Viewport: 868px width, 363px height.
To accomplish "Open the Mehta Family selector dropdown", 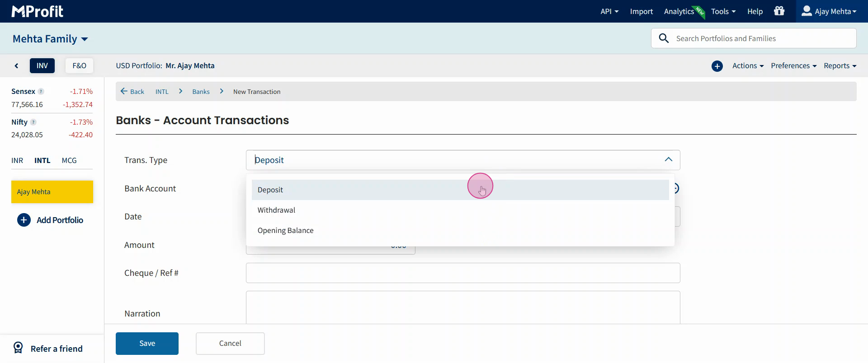I will 50,39.
